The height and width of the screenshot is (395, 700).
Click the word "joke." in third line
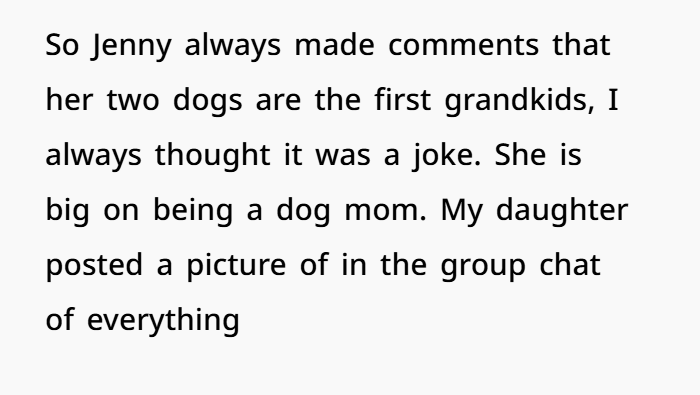click(446, 156)
